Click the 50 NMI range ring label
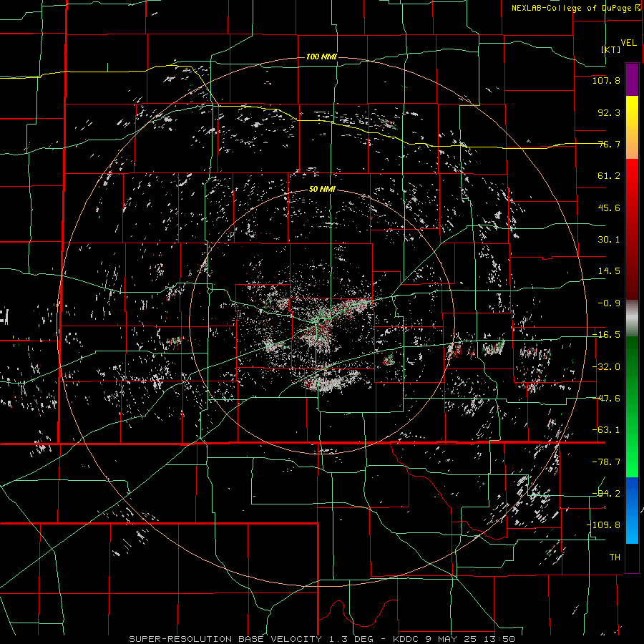Viewport: 644px width, 644px height. [x=322, y=190]
